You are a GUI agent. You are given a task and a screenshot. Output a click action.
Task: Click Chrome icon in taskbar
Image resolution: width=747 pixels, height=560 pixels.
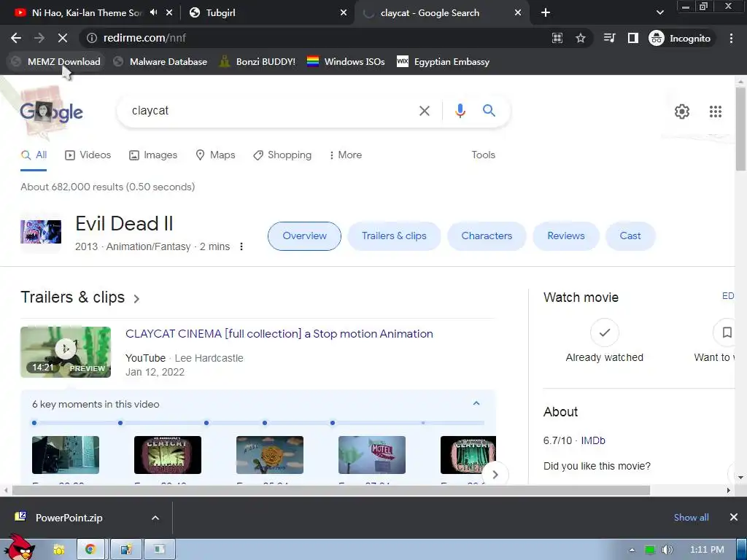pyautogui.click(x=90, y=550)
